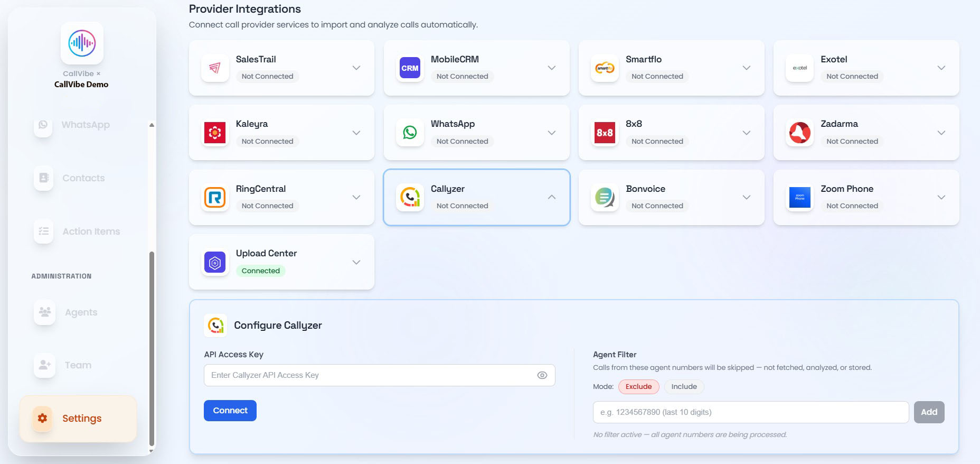
Task: Open the Settings page
Action: pos(78,419)
